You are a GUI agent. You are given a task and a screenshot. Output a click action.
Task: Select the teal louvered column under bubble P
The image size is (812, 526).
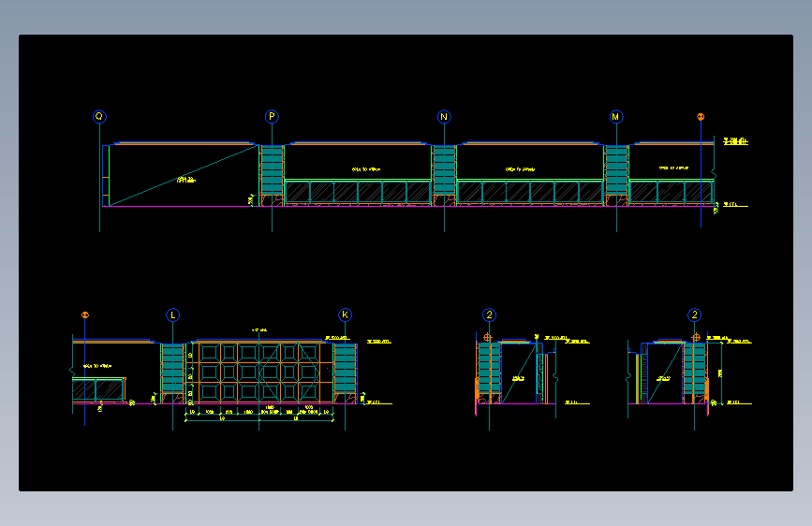(x=272, y=170)
